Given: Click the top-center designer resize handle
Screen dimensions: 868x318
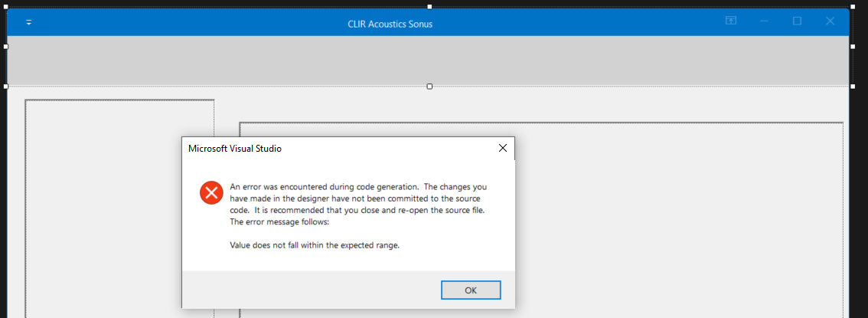Looking at the screenshot, I should click(x=429, y=6).
